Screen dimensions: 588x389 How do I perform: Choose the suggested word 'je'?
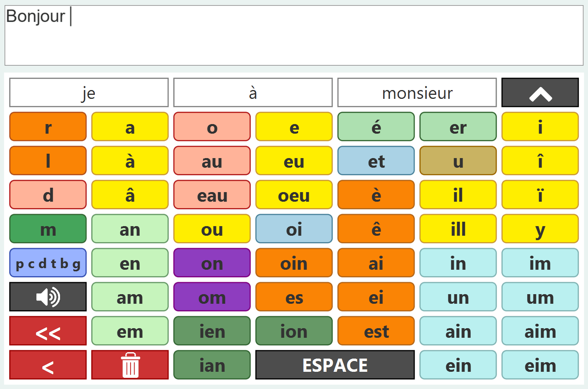click(x=89, y=93)
